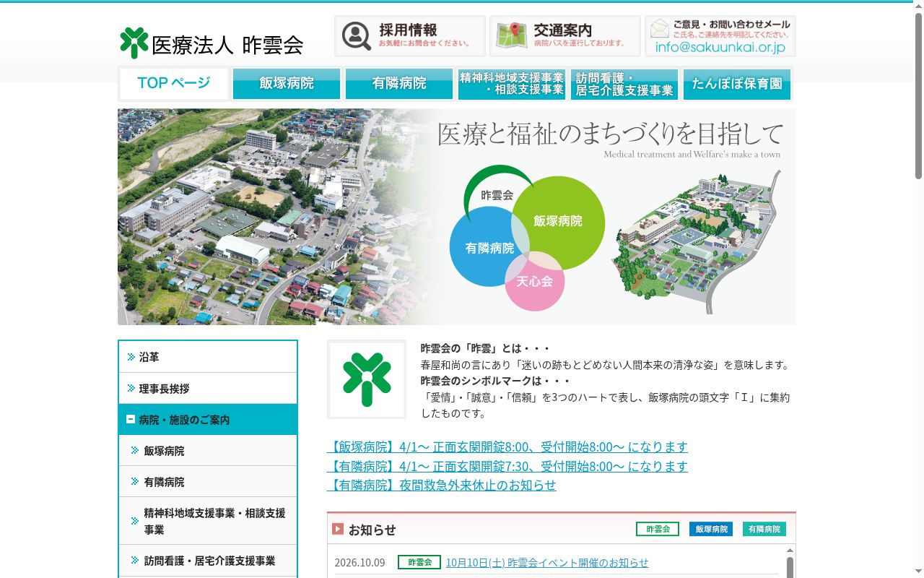Click the 昨雲会 clover logo in header
Screen dimensions: 924x578
(x=134, y=43)
